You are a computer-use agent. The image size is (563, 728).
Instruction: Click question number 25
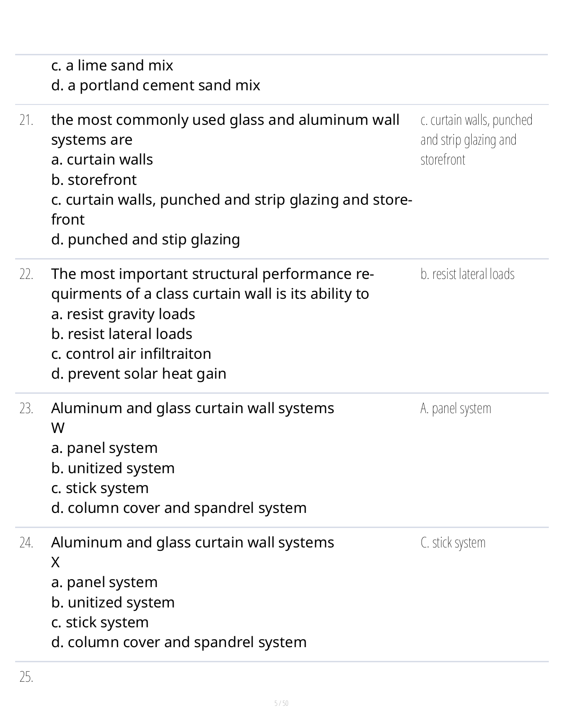point(26,677)
